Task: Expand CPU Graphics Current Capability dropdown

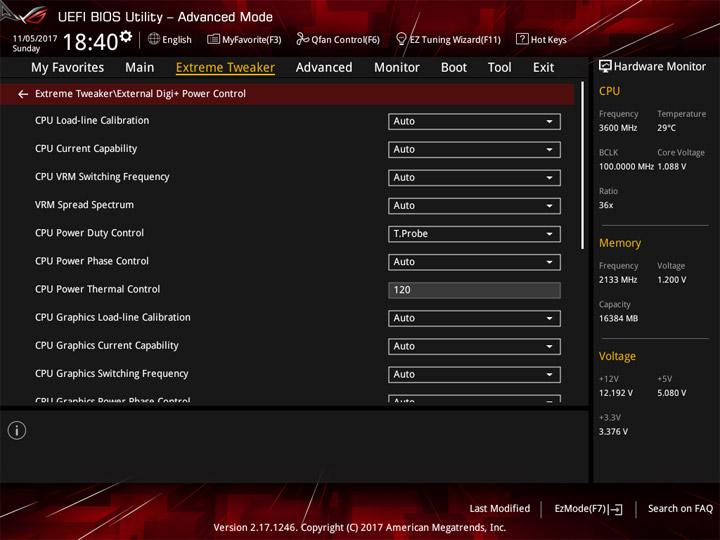Action: pyautogui.click(x=474, y=346)
